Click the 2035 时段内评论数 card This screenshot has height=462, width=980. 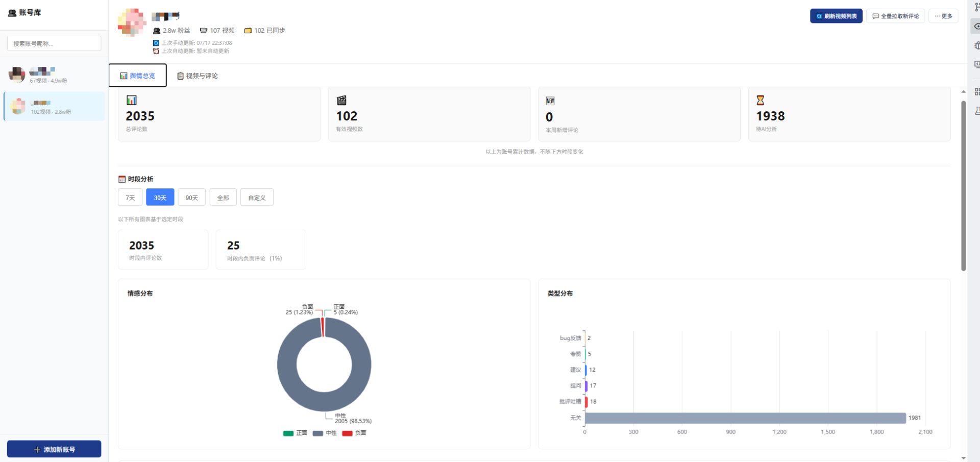pyautogui.click(x=163, y=250)
